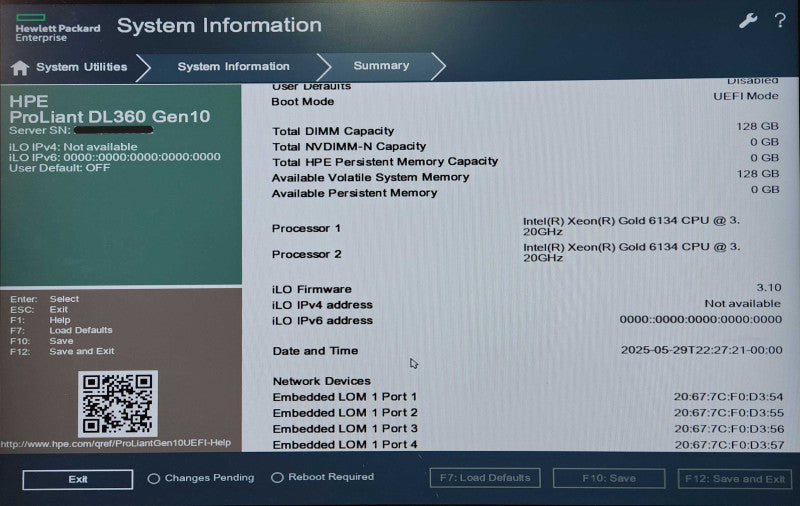Click the UEFI Mode value

coord(745,96)
